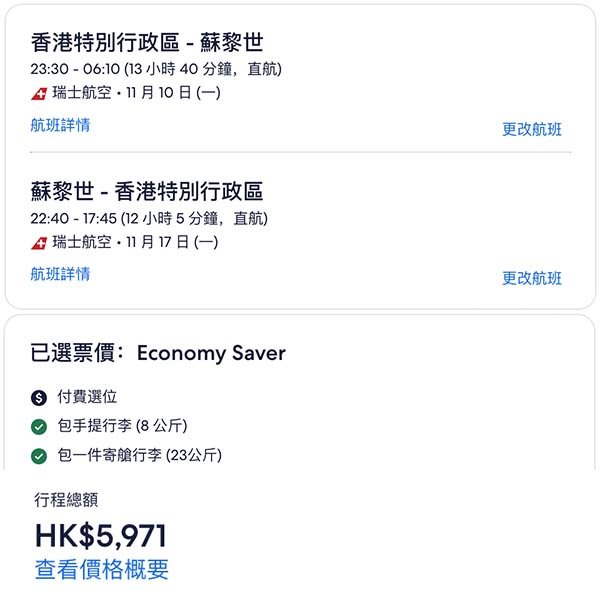The width and height of the screenshot is (600, 600).
Task: Click the HK$5,971 total price
Action: (x=101, y=536)
